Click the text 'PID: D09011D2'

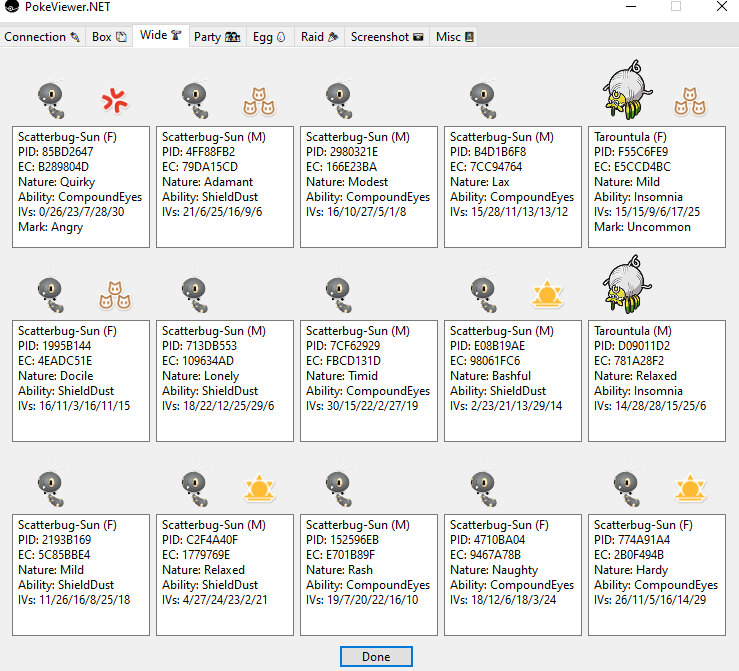pyautogui.click(x=632, y=346)
